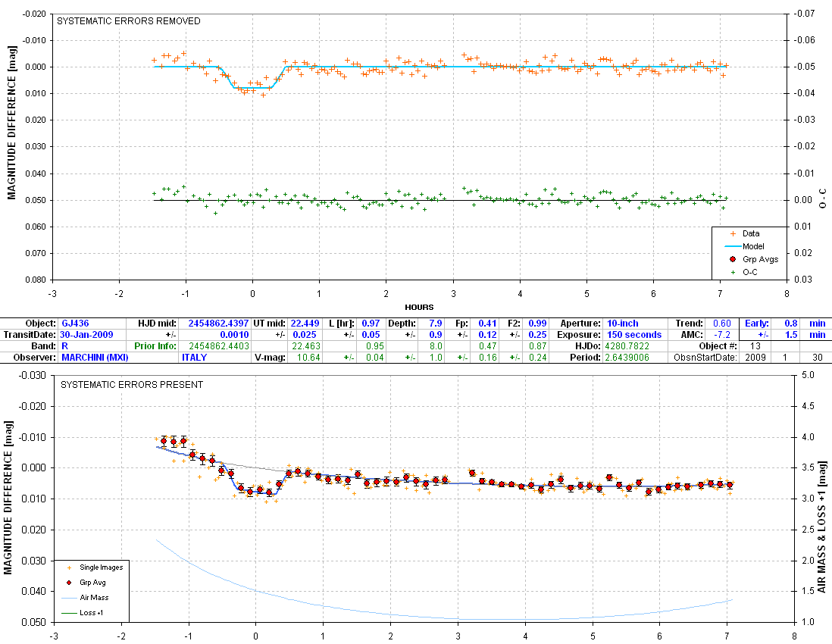Click the ObsnStartDate: label
This screenshot has width=832, height=644.
point(705,357)
